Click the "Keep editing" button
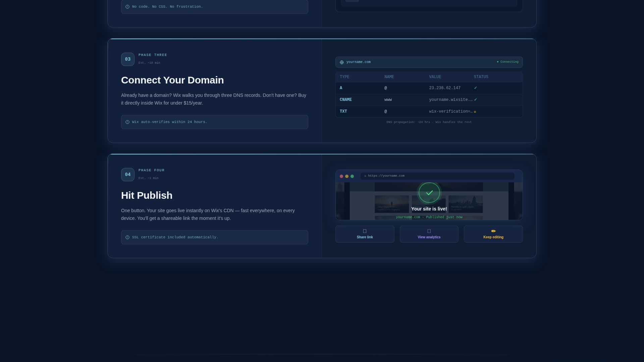 tap(493, 234)
